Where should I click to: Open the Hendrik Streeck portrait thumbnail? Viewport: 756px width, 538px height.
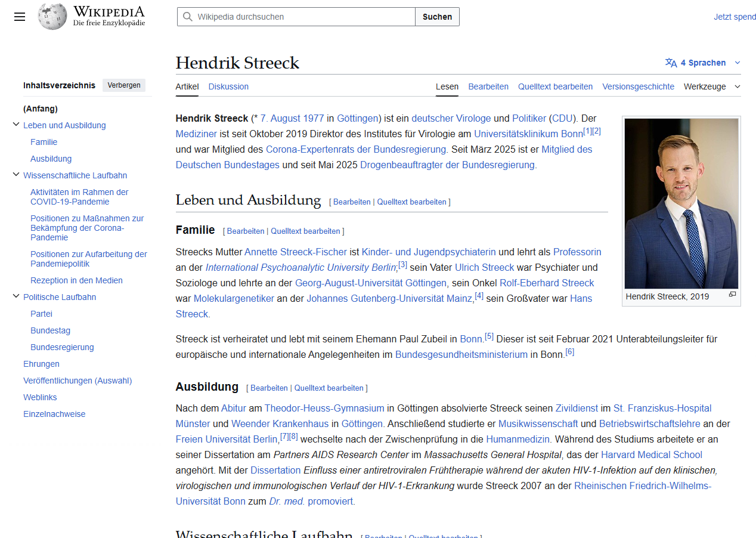681,203
